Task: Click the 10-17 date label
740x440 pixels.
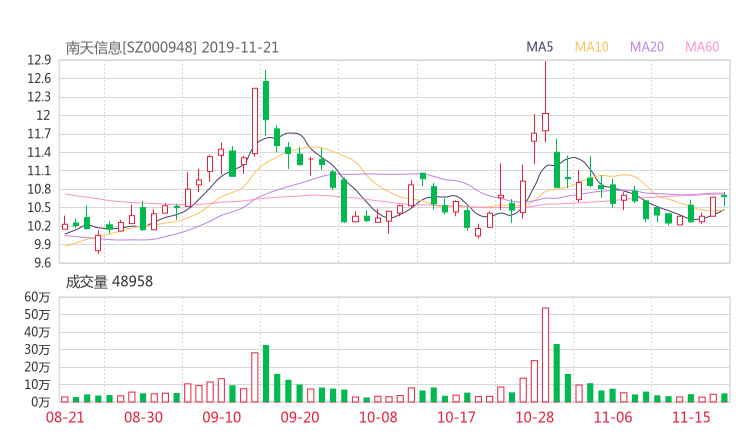Action: 456,417
